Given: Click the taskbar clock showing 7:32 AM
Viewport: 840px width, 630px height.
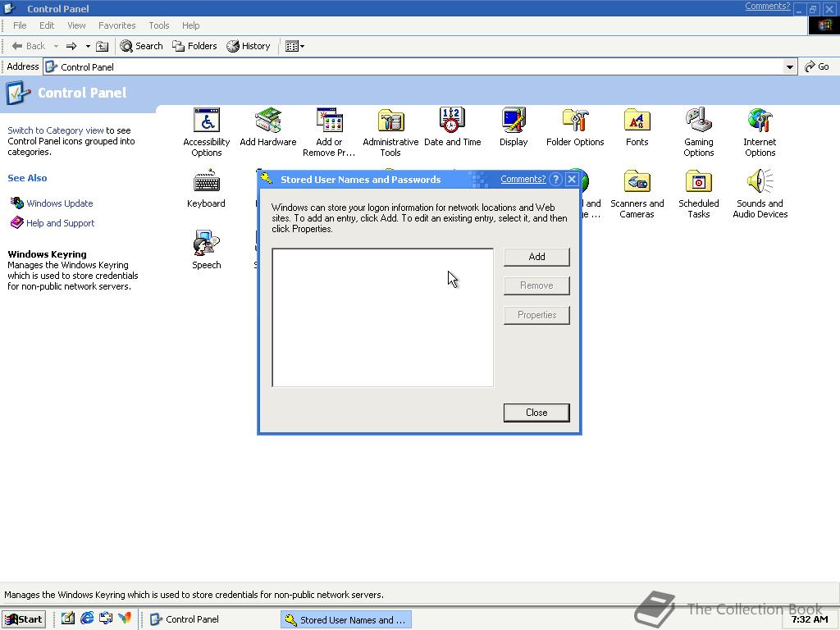Looking at the screenshot, I should tap(810, 619).
